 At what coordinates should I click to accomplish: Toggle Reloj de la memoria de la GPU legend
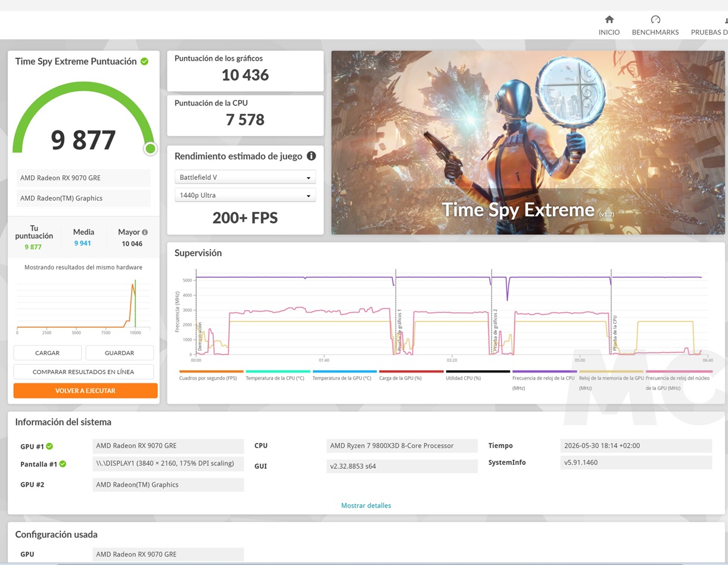pos(611,383)
